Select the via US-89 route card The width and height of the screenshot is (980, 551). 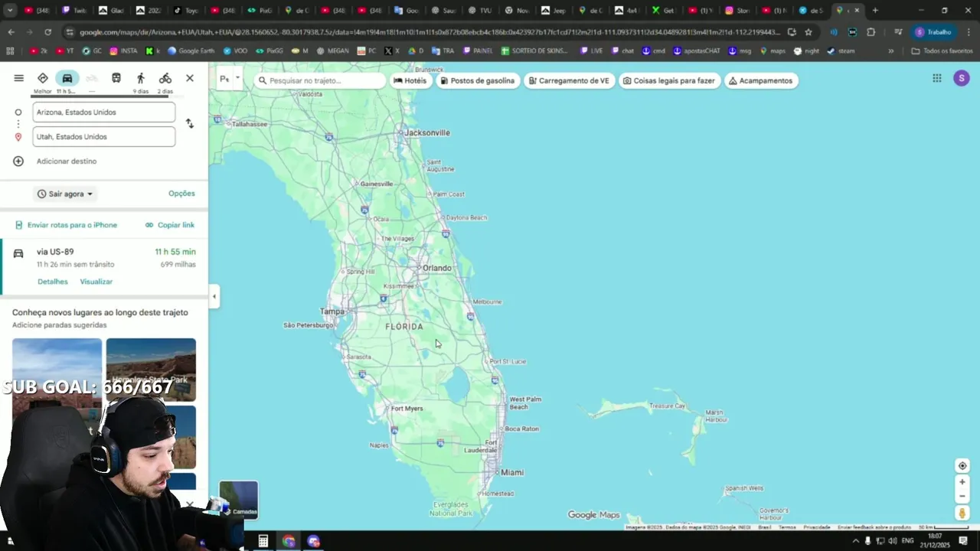pos(104,267)
